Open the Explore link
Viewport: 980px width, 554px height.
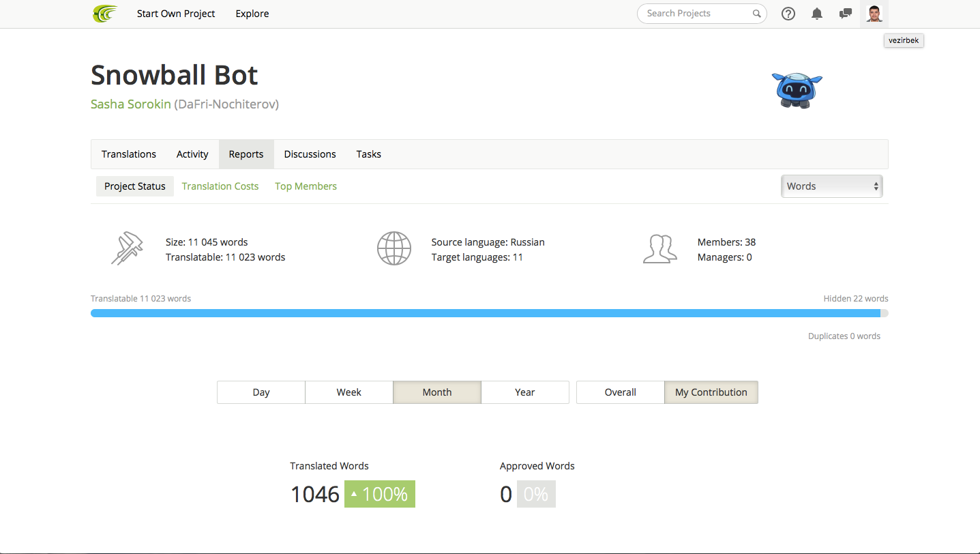point(252,14)
